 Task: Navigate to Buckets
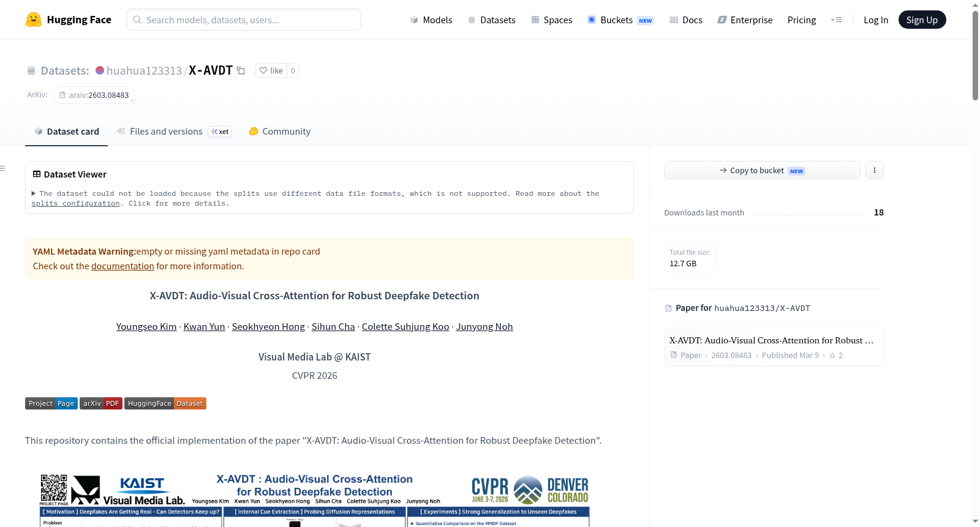620,20
